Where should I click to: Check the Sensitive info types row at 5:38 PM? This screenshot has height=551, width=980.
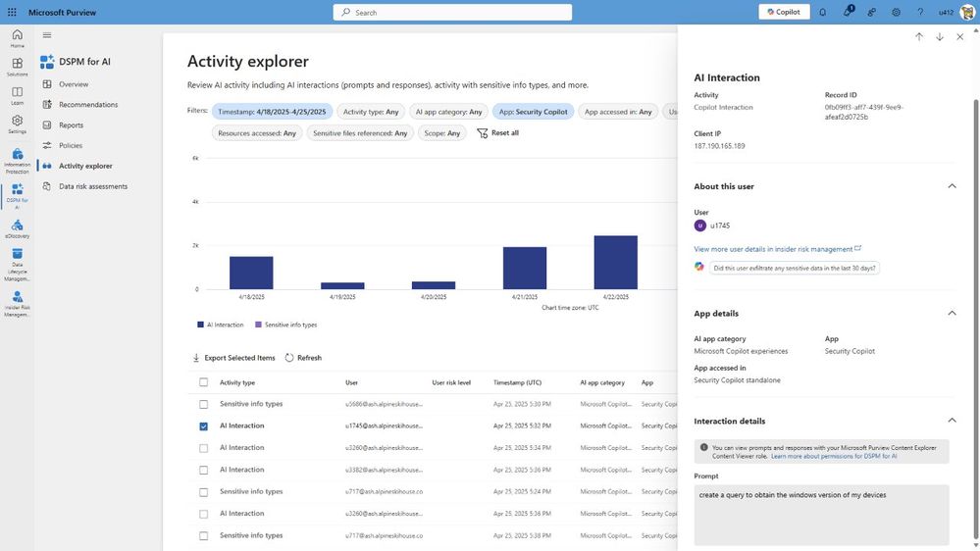(x=204, y=535)
